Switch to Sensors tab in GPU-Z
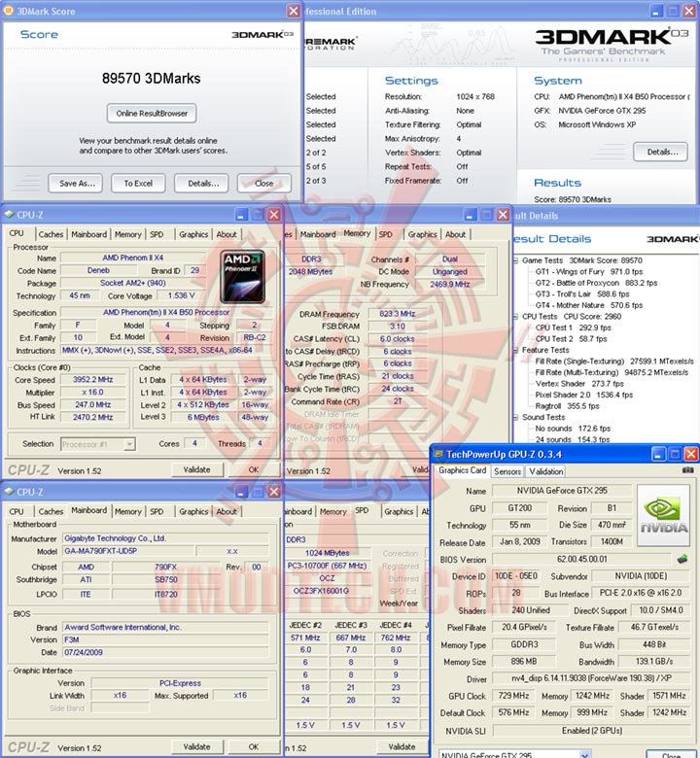Screen dimensions: 700x758 pos(507,471)
